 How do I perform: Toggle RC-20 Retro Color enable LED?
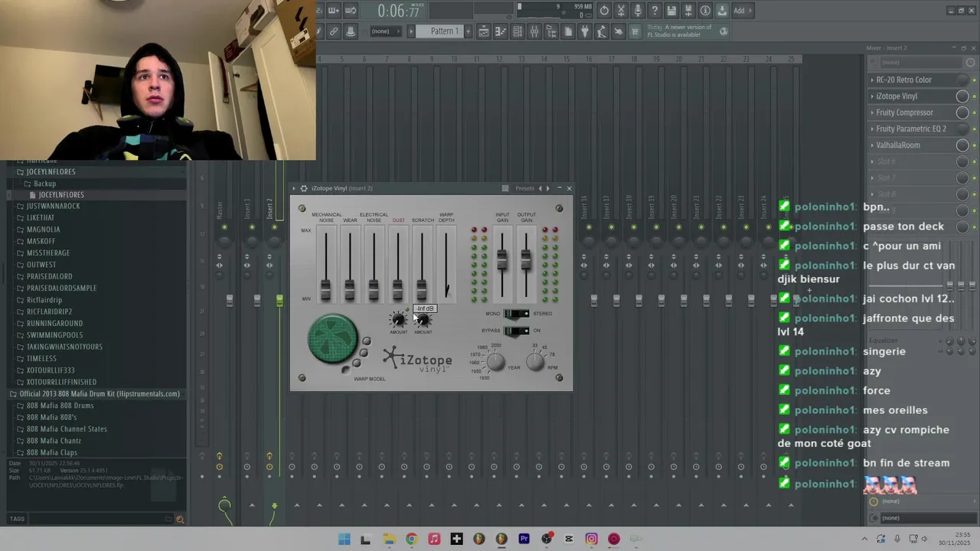point(974,80)
